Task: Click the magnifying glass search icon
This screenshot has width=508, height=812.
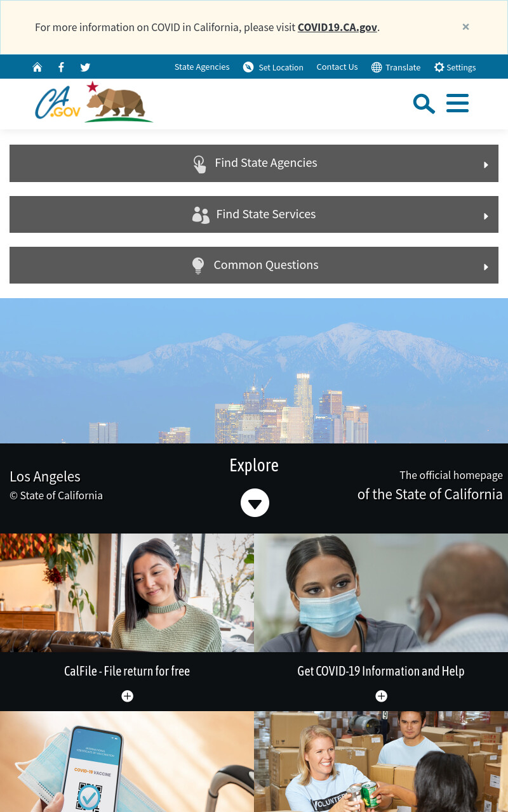Action: (424, 103)
